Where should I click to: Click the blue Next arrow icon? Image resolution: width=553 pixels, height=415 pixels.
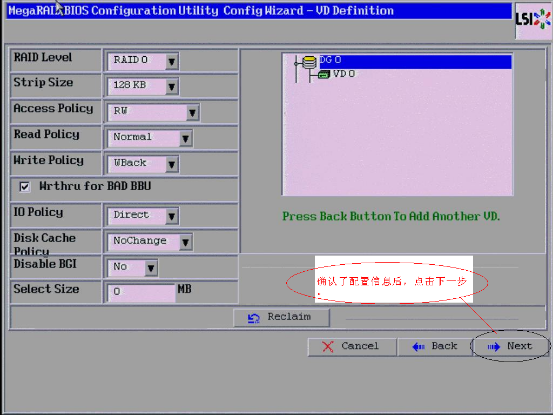[494, 347]
